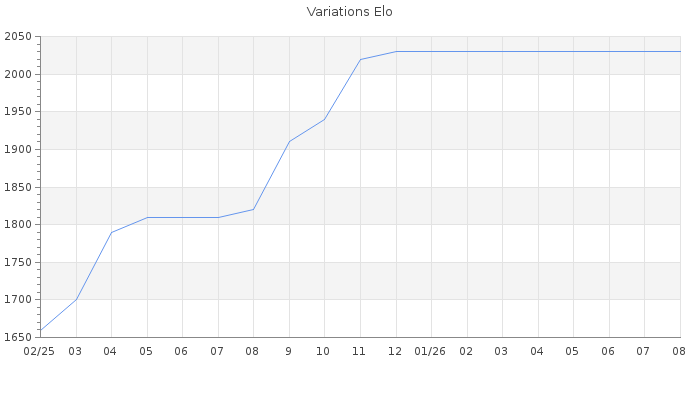Image resolution: width=700 pixels, height=400 pixels.
Task: Select the final 08 x-axis label
Action: point(679,351)
